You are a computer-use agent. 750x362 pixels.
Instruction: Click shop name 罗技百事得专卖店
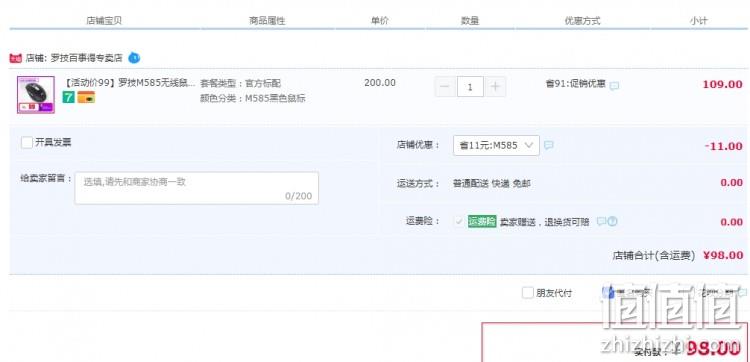click(x=87, y=58)
